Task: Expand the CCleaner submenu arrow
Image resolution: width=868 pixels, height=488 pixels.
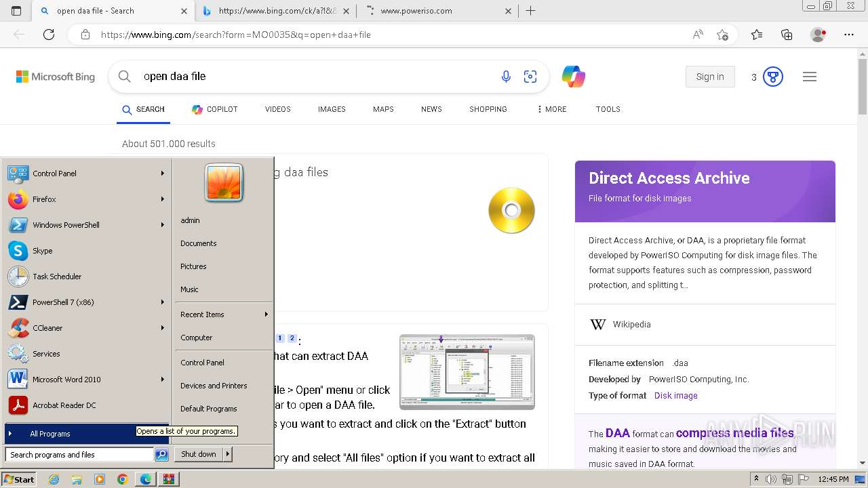Action: (x=163, y=328)
